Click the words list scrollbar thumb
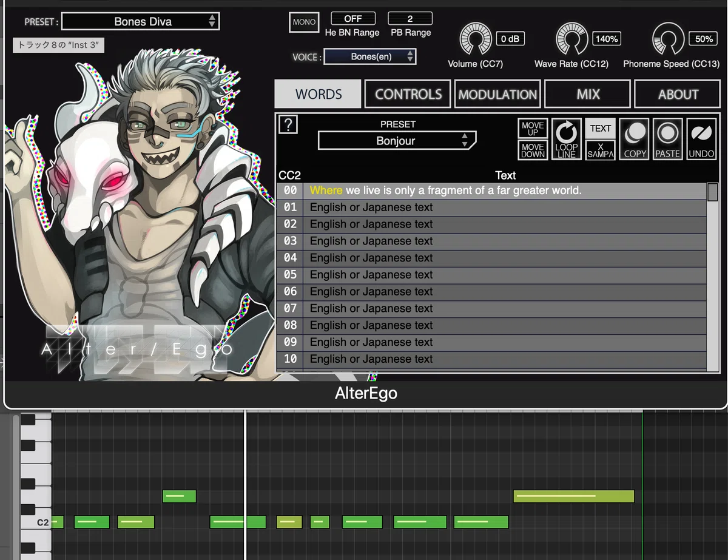The image size is (728, 560). 713,192
